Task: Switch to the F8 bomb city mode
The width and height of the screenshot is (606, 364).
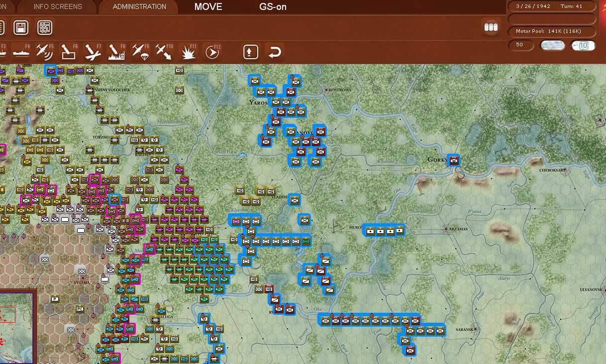Action: [116, 51]
